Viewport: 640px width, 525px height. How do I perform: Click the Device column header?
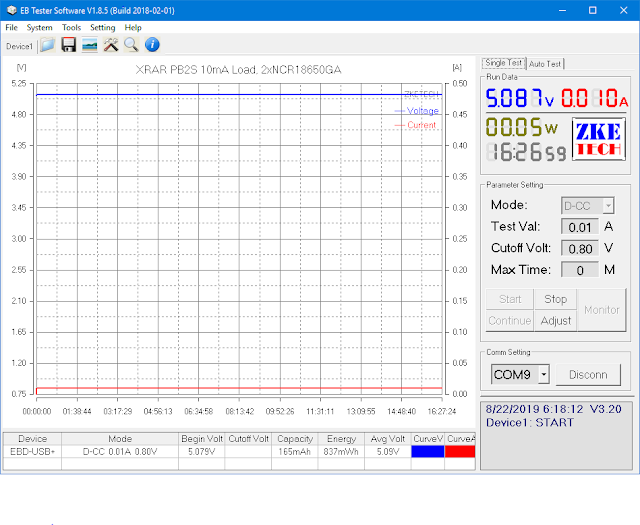(32, 439)
